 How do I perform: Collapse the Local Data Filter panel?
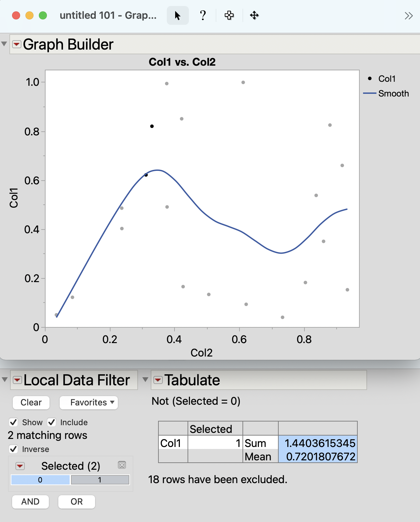[4, 380]
